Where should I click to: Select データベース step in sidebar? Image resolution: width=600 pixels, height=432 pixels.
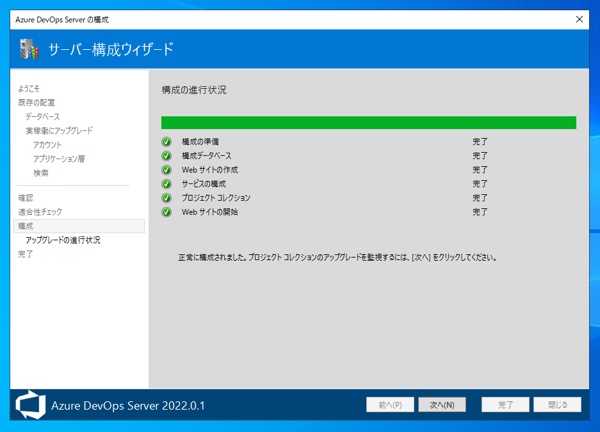click(x=42, y=117)
